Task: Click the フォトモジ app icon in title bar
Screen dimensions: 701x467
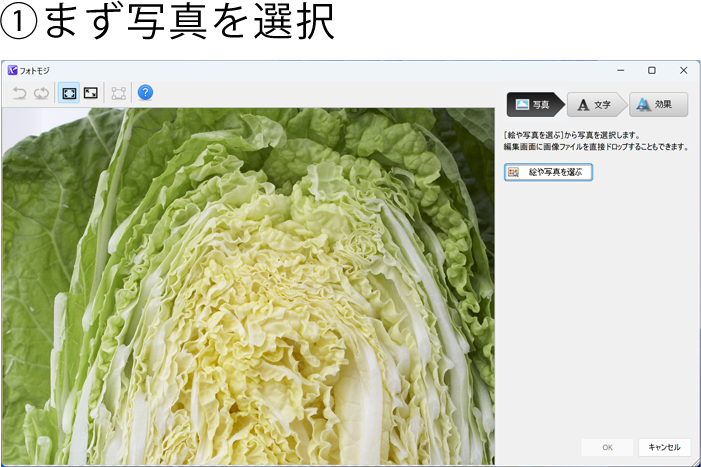Action: click(12, 71)
